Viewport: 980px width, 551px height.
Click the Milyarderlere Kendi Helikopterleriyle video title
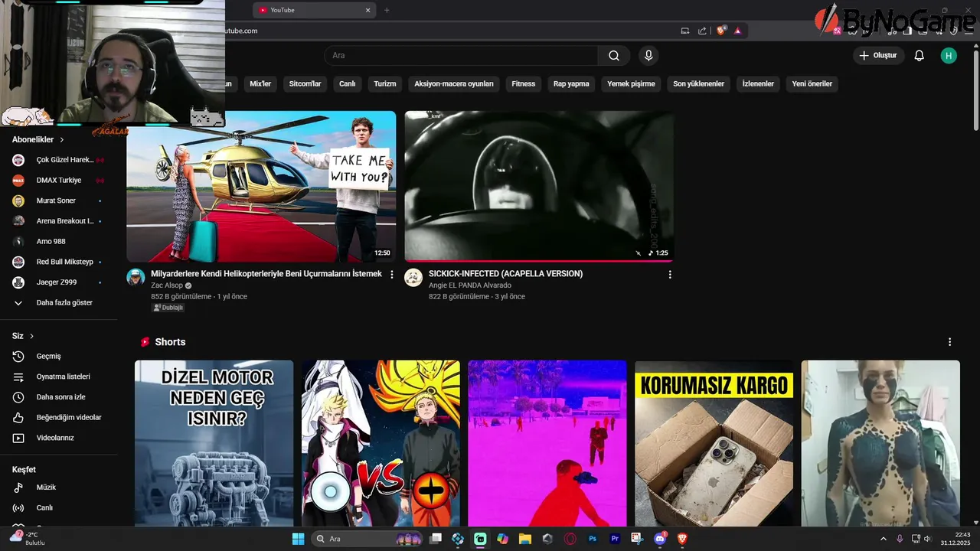point(266,274)
